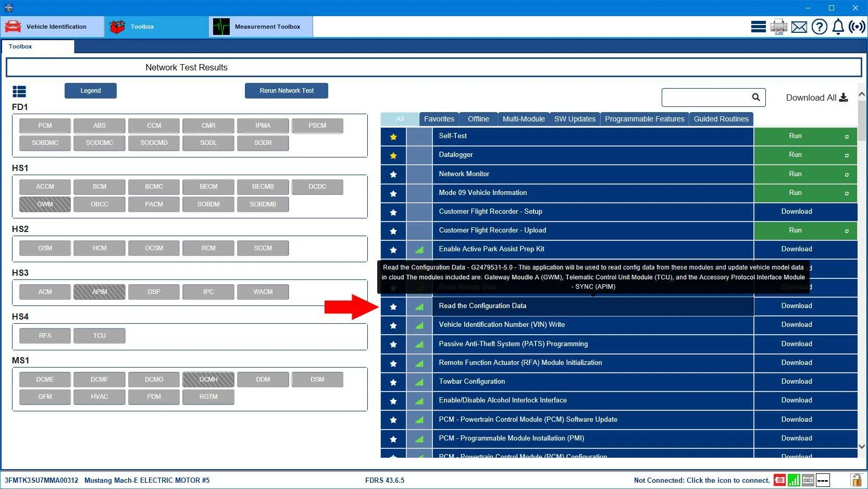Click signal bars icon for Towbar Configuration
The width and height of the screenshot is (868, 489).
419,382
